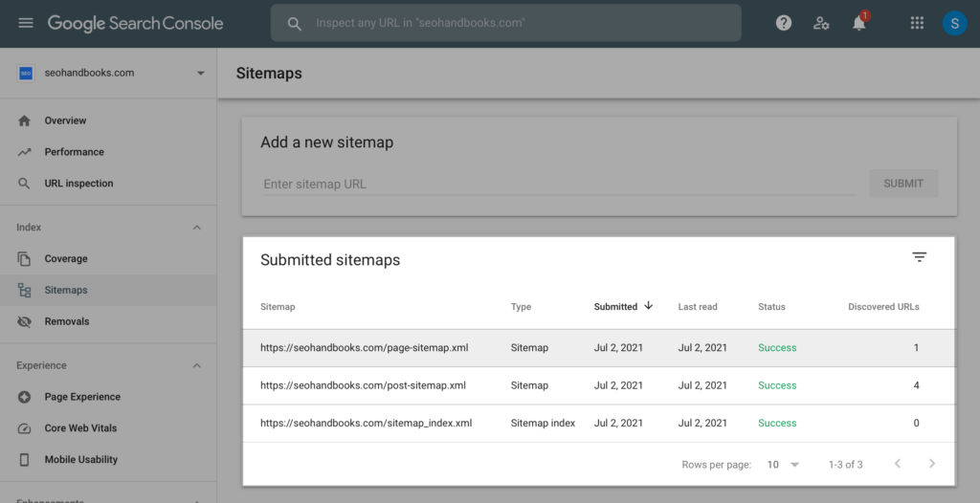This screenshot has height=503, width=980.
Task: Click the search magnifier icon in URL bar
Action: point(295,24)
